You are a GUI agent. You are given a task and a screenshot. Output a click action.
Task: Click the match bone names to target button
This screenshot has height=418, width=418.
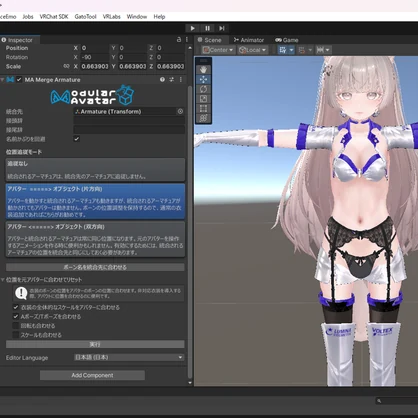pos(95,267)
